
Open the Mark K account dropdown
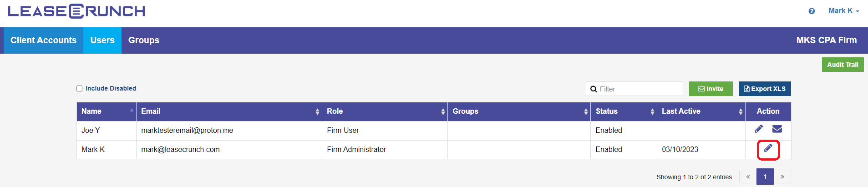click(843, 11)
